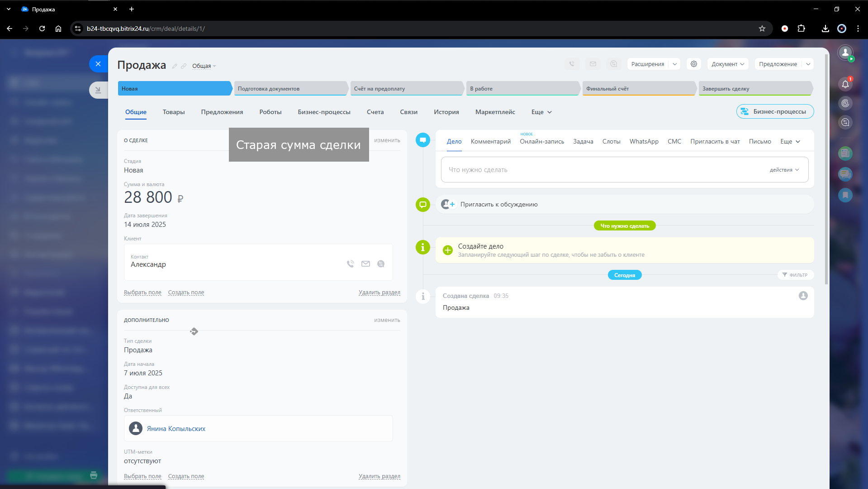This screenshot has height=489, width=868.
Task: Move deal to Подготовка документов stage
Action: pyautogui.click(x=291, y=88)
